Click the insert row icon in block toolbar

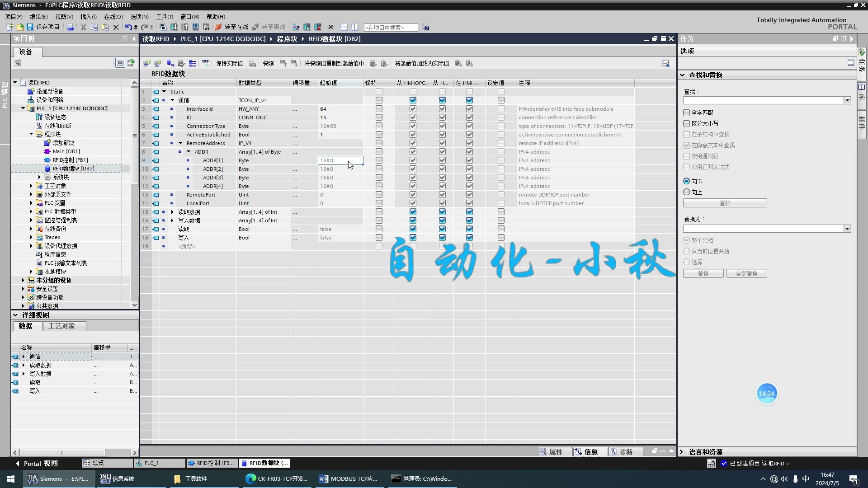(146, 63)
